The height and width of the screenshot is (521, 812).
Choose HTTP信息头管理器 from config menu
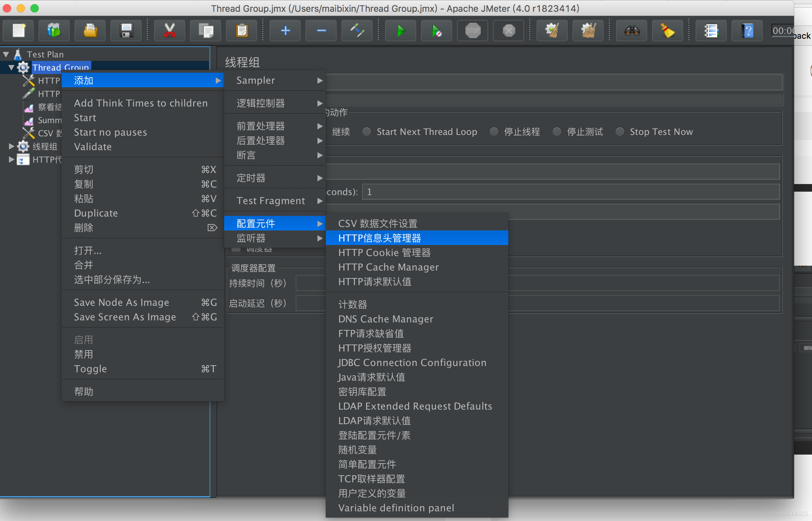[417, 238]
